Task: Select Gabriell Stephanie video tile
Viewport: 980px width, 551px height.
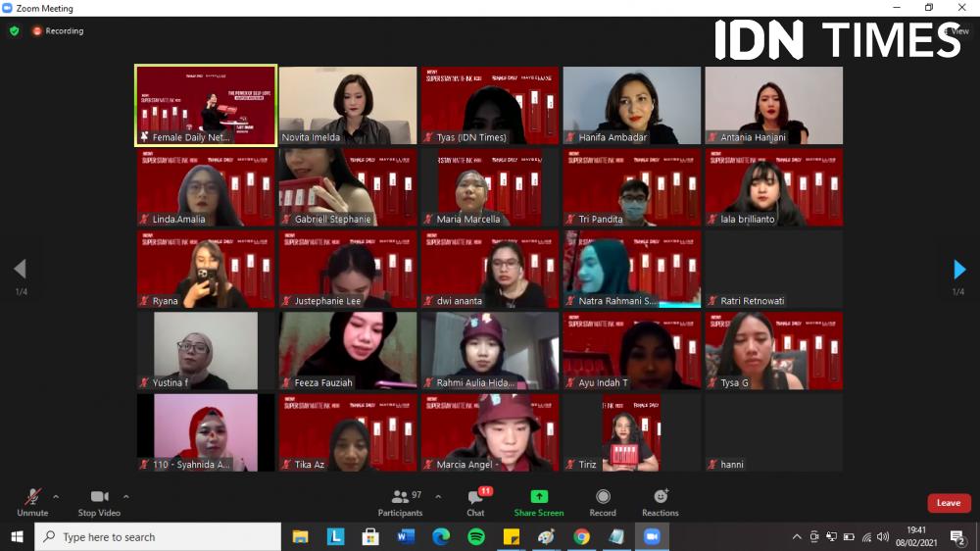Action: [348, 187]
